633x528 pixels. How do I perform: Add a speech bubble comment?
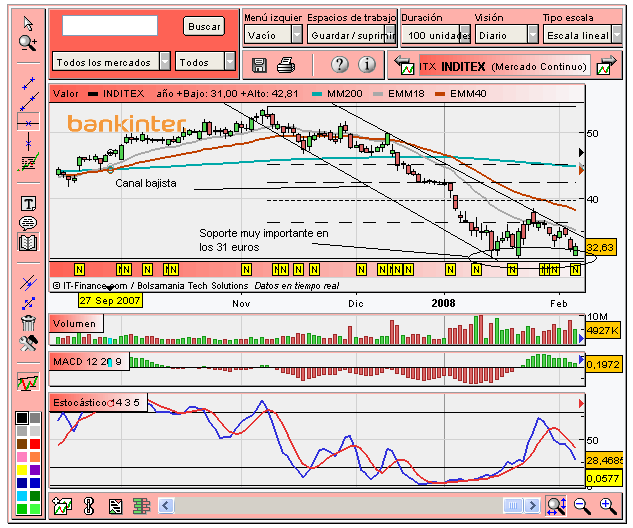[28, 223]
